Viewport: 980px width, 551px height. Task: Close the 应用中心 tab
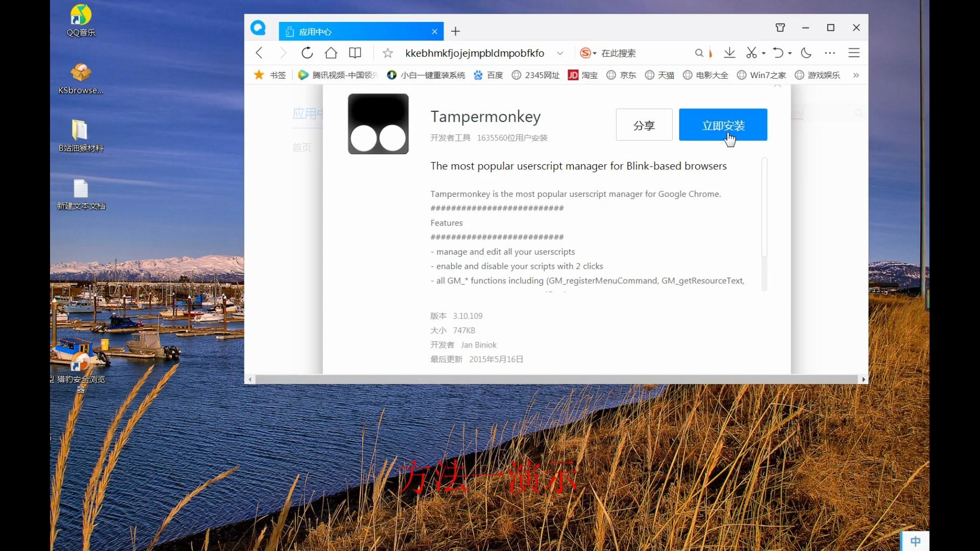(434, 32)
